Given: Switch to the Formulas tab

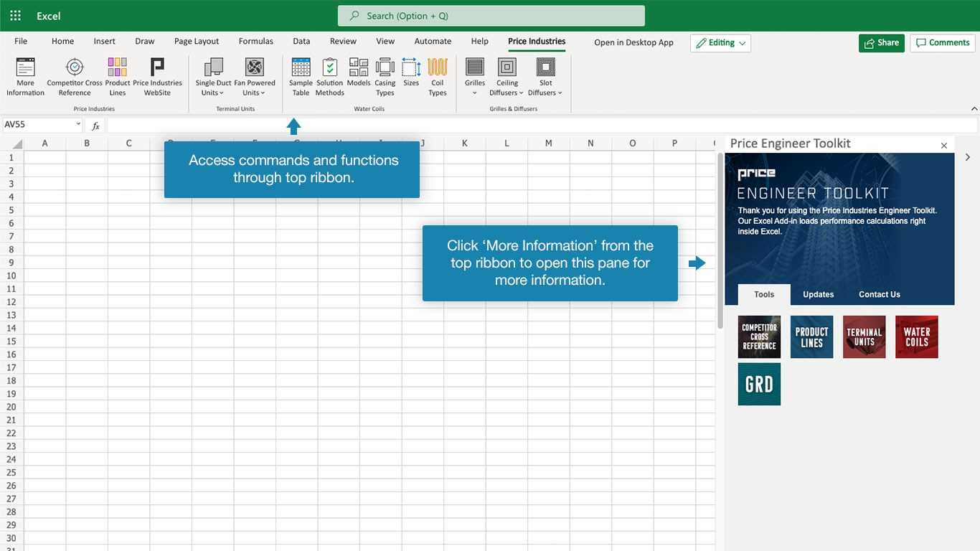Looking at the screenshot, I should point(256,42).
